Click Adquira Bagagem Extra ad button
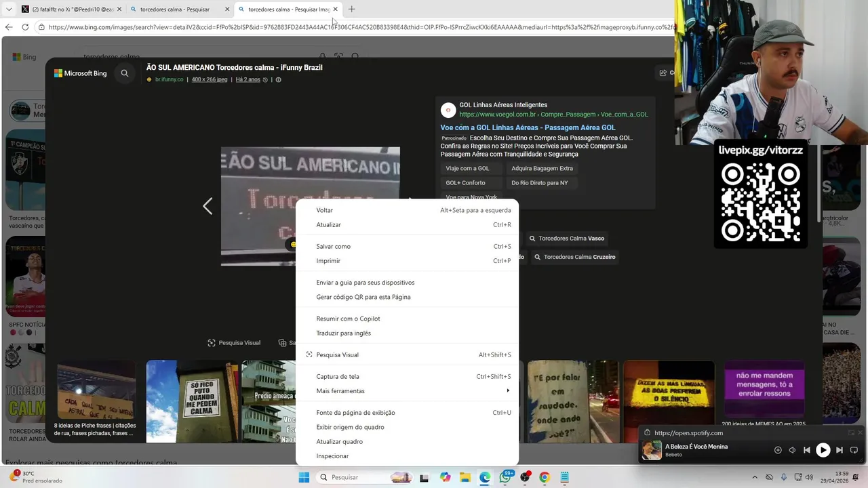 coord(542,168)
